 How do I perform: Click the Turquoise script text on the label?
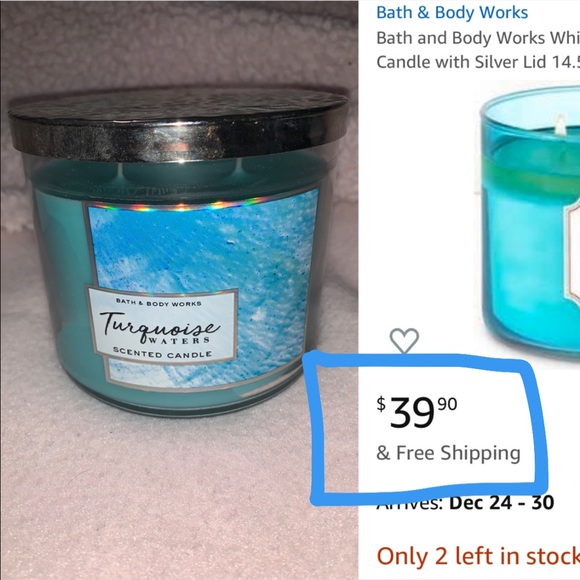pos(160,326)
